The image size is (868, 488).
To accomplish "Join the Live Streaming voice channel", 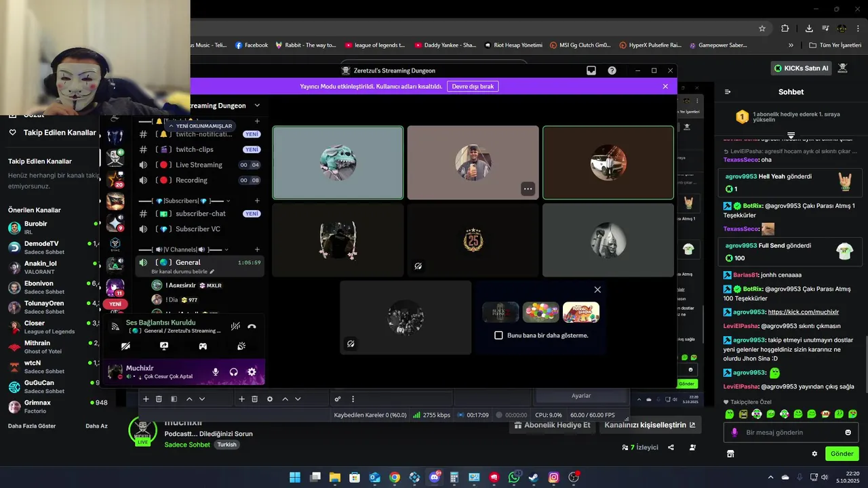I will click(x=200, y=165).
